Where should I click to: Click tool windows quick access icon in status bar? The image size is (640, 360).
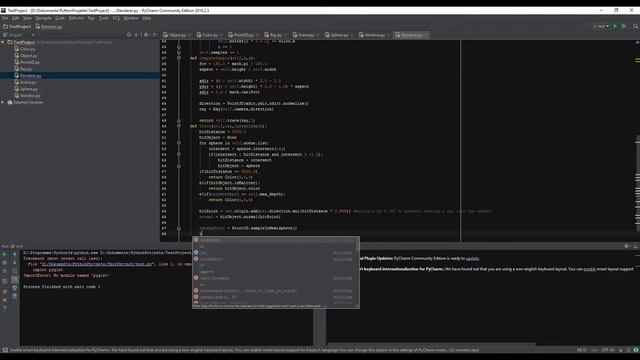[5, 350]
